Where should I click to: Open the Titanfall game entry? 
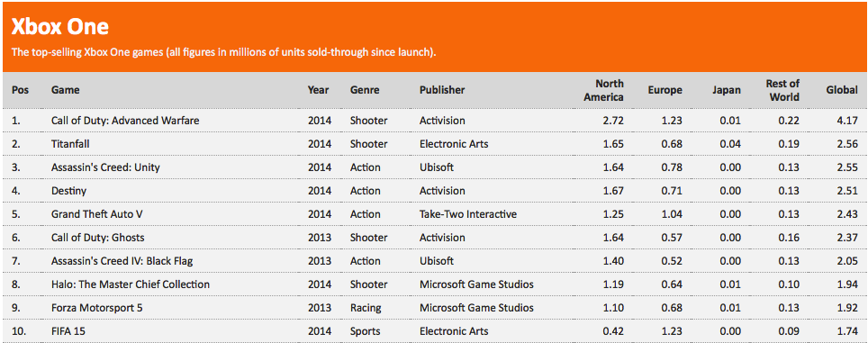[69, 144]
